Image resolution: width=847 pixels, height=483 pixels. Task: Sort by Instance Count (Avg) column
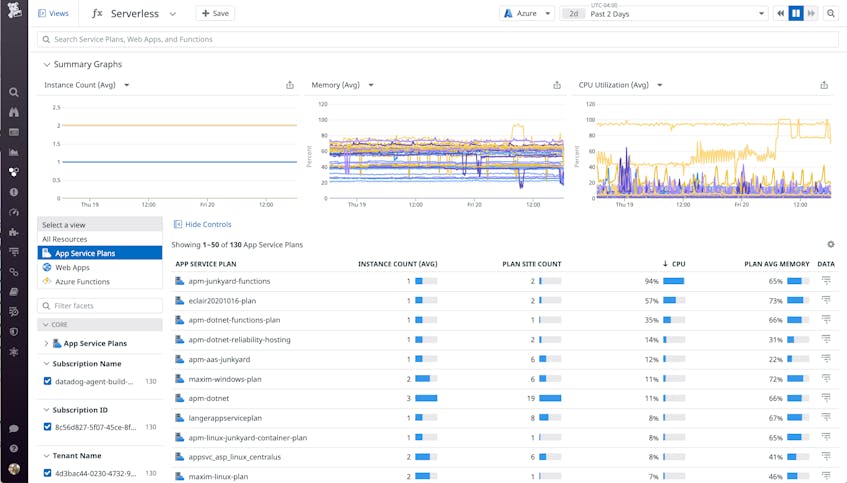pos(398,264)
